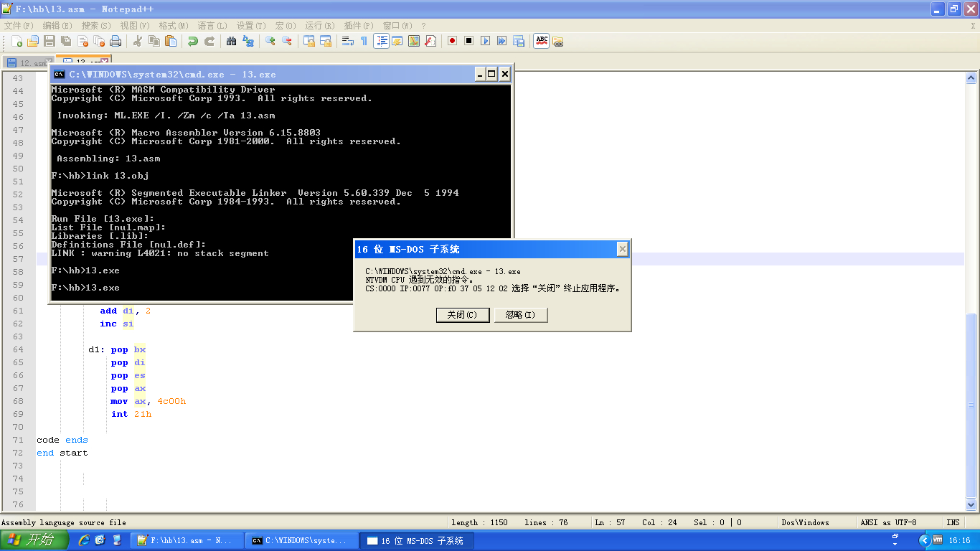Open the 编辑(E) menu
This screenshot has width=980, height=551.
point(57,26)
